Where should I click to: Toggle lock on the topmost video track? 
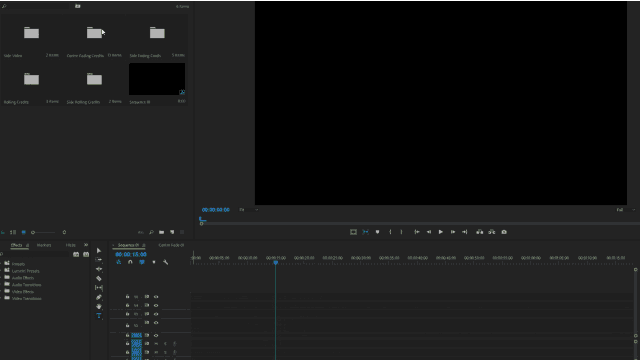click(x=127, y=297)
